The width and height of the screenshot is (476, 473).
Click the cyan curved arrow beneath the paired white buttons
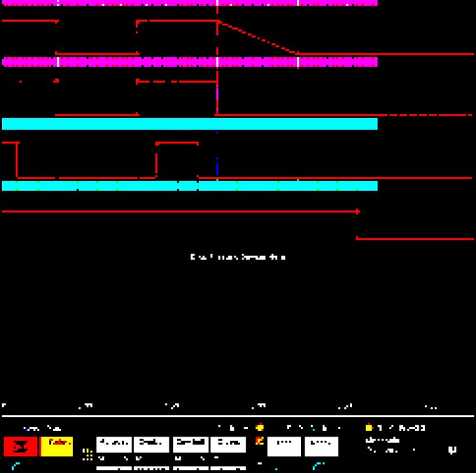coord(318,466)
